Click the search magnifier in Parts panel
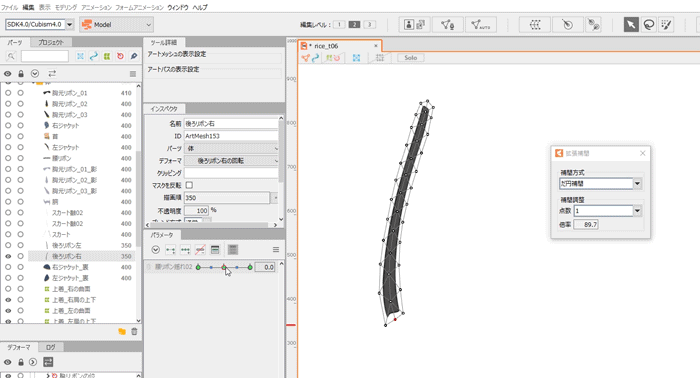This screenshot has width=700, height=378. [x=11, y=56]
